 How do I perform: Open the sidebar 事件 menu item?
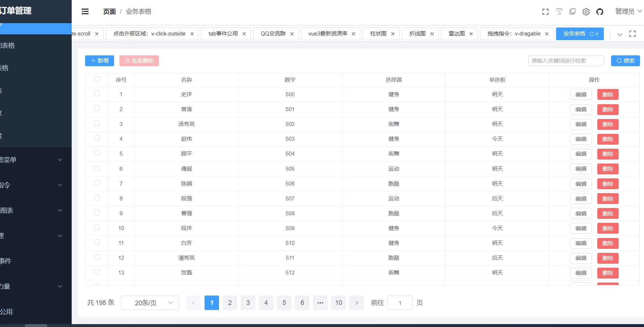[36, 261]
